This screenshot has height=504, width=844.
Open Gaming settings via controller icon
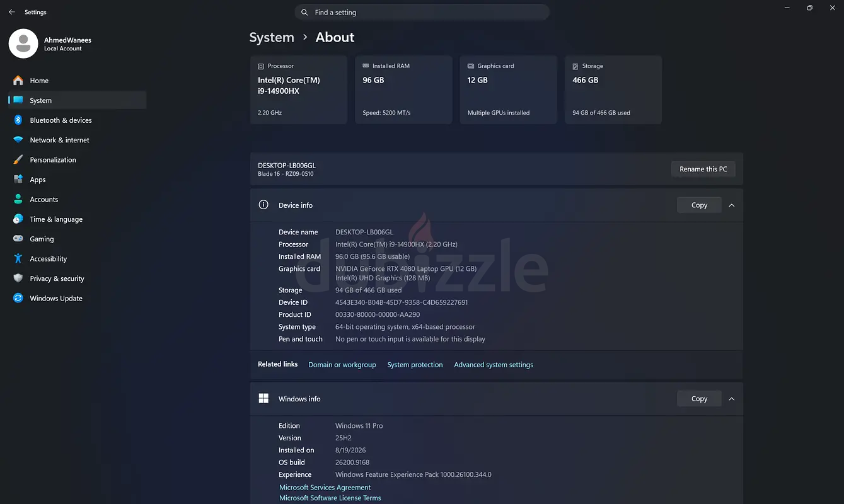[x=18, y=239]
